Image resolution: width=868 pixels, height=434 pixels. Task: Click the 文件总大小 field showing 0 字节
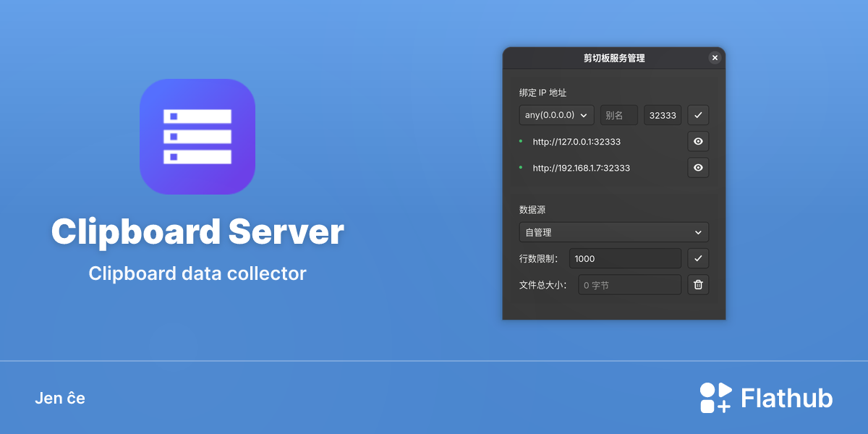629,285
